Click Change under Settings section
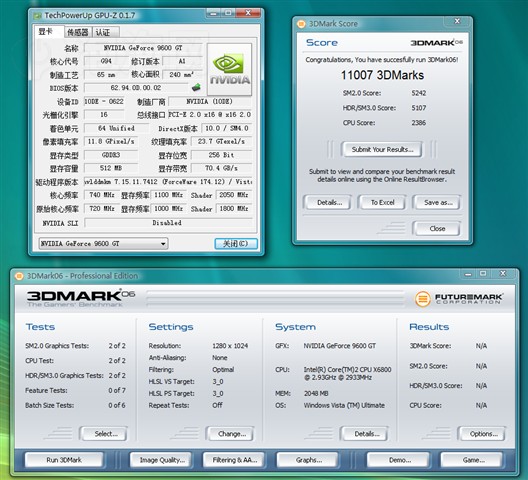528x480 pixels. click(x=231, y=434)
